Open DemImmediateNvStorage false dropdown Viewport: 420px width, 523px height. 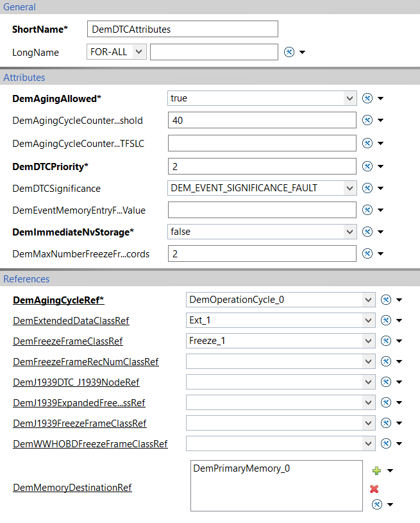click(x=262, y=232)
